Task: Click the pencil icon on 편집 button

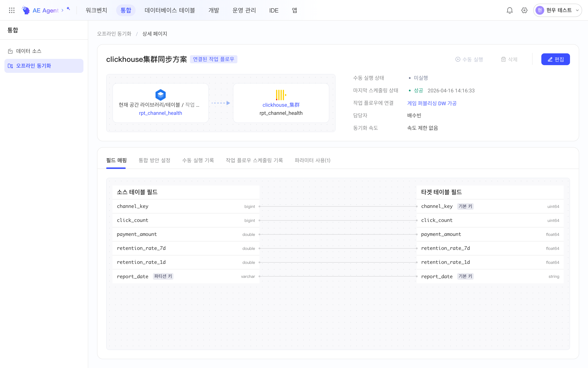Action: tap(550, 59)
